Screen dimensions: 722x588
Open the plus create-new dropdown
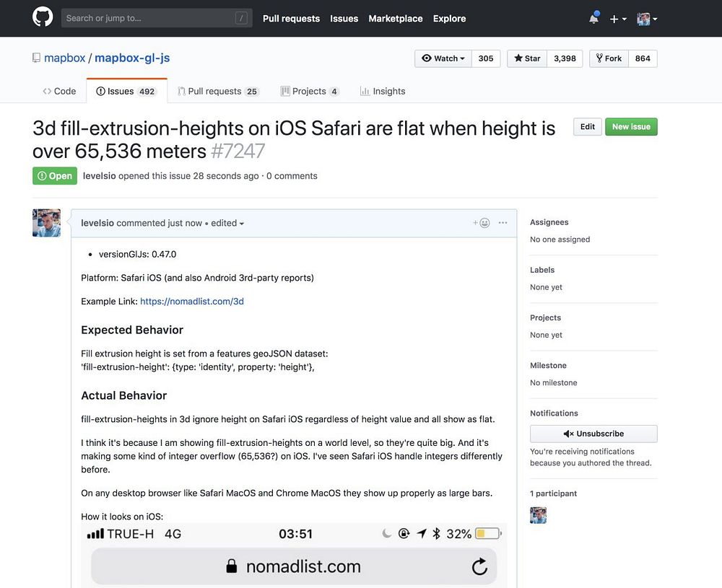coord(618,19)
